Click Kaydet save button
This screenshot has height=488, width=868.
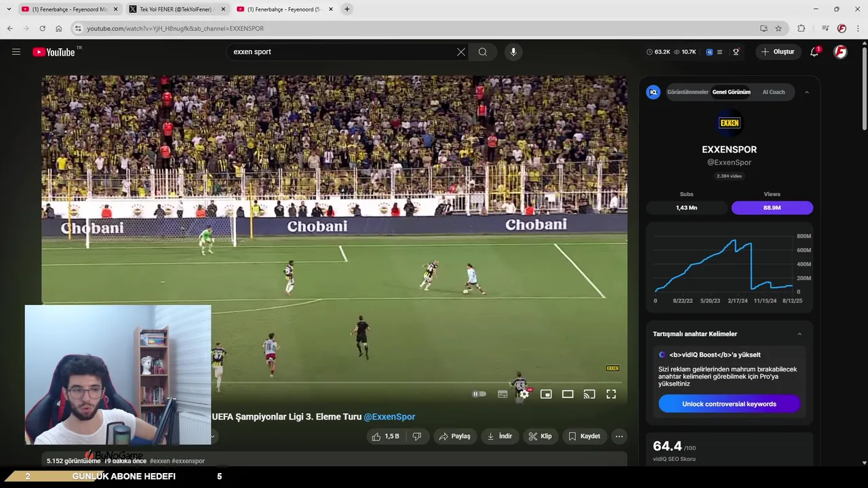coord(585,436)
